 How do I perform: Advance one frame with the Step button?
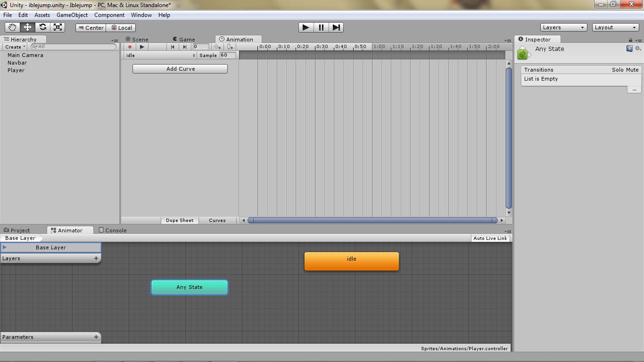click(x=336, y=27)
